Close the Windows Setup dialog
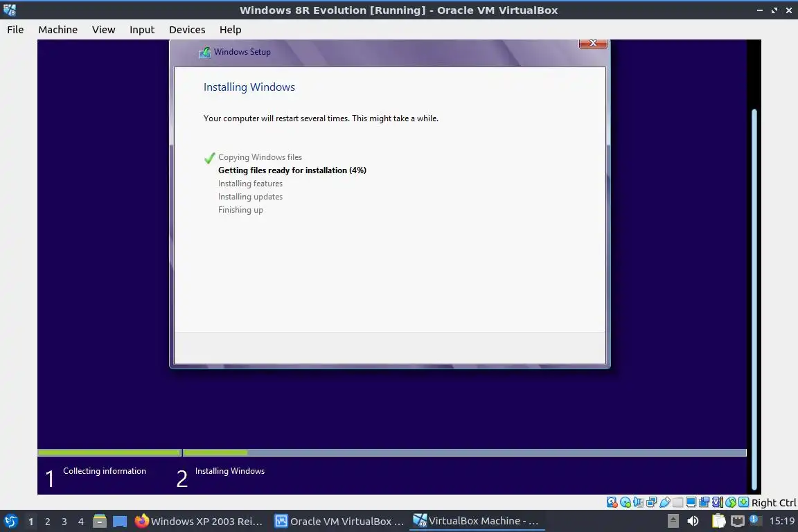798x532 pixels. coord(593,44)
